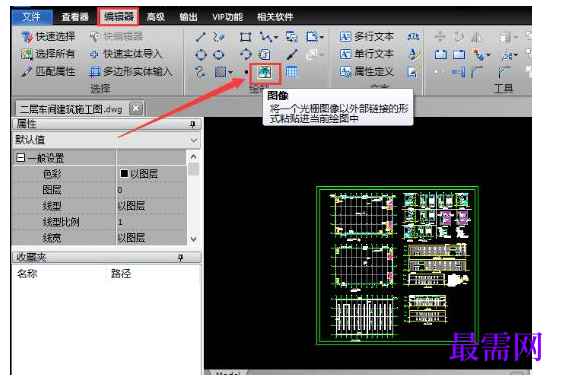This screenshot has width=561, height=378.
Task: Open the paint bucket tool dropdown
Action: (488, 55)
